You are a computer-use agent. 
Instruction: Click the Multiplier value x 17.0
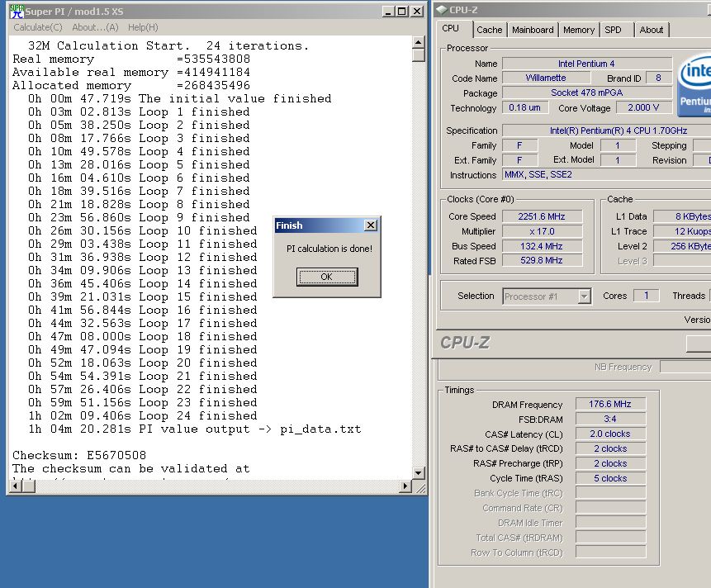tap(542, 231)
